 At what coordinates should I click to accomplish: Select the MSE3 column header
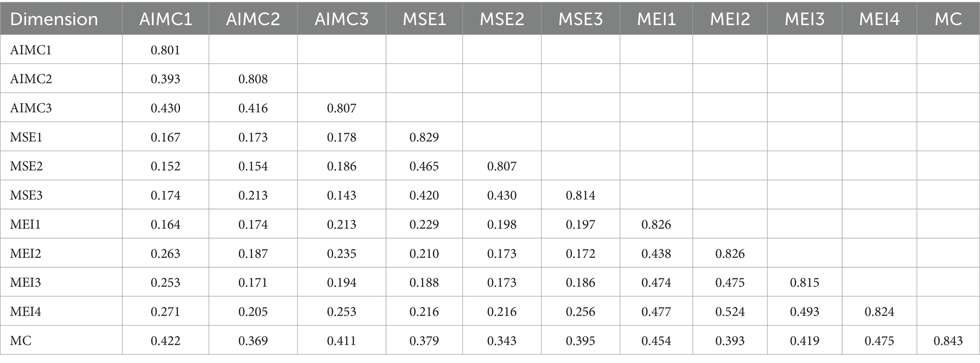tap(581, 19)
